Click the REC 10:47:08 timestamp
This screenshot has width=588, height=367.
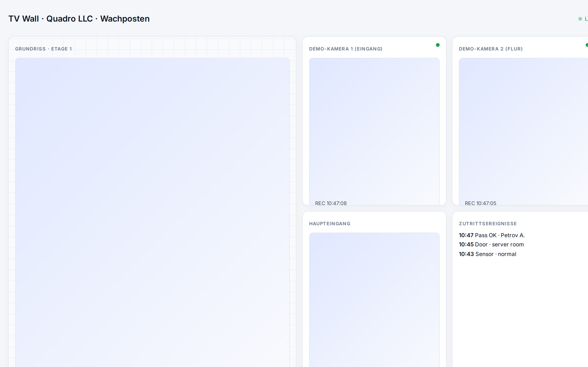click(331, 203)
